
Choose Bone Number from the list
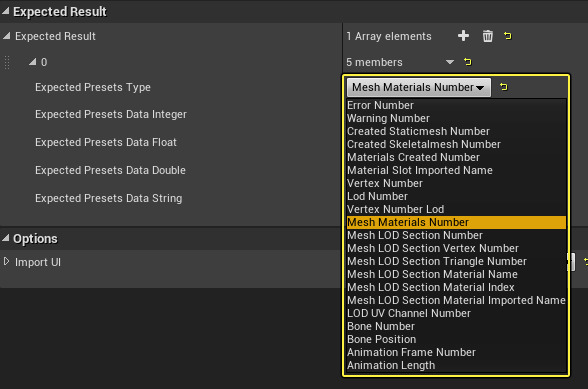coord(456,326)
